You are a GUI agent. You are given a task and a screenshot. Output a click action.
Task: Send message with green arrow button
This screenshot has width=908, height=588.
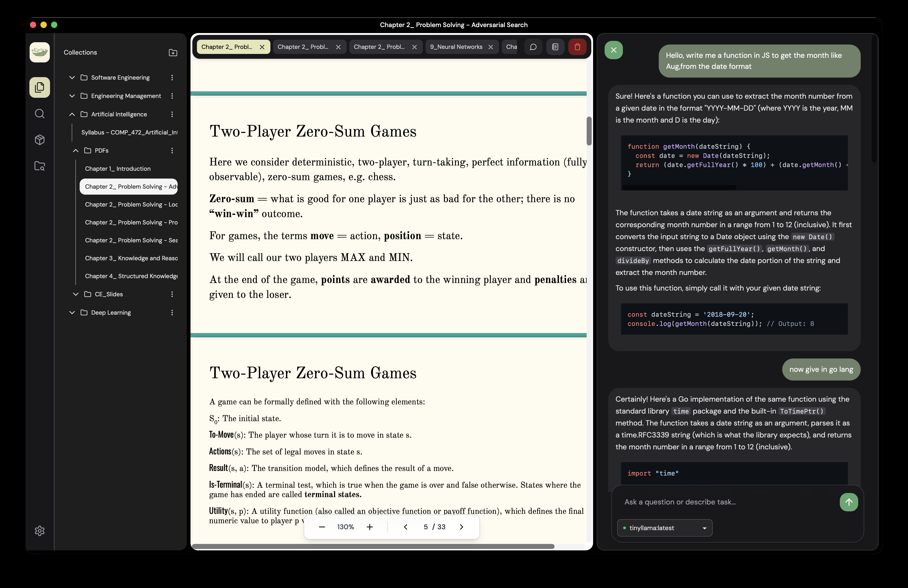point(849,502)
